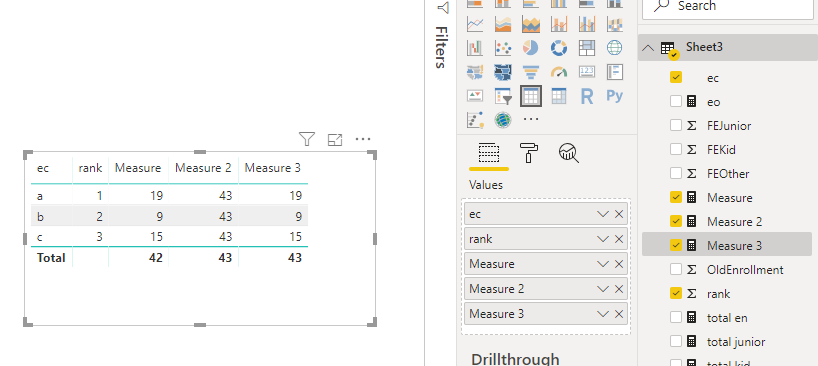
Task: Check the FEKid field checkbox
Action: [676, 149]
